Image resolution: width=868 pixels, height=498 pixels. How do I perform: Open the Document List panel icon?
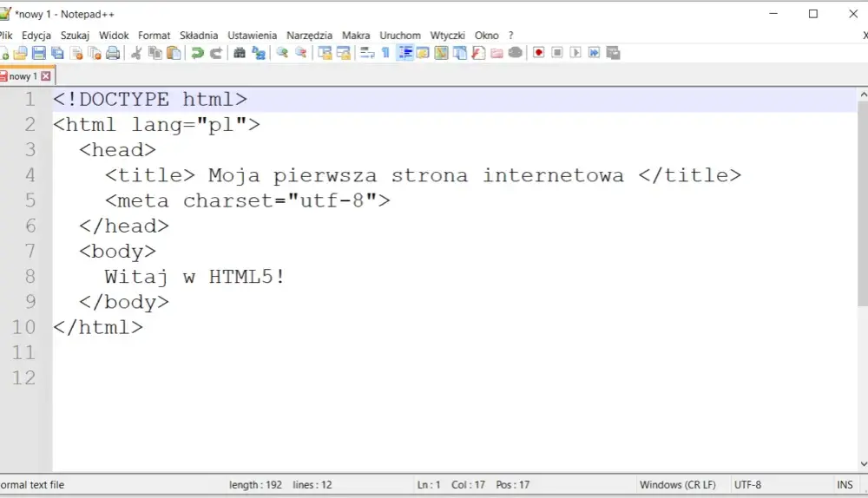[x=460, y=53]
